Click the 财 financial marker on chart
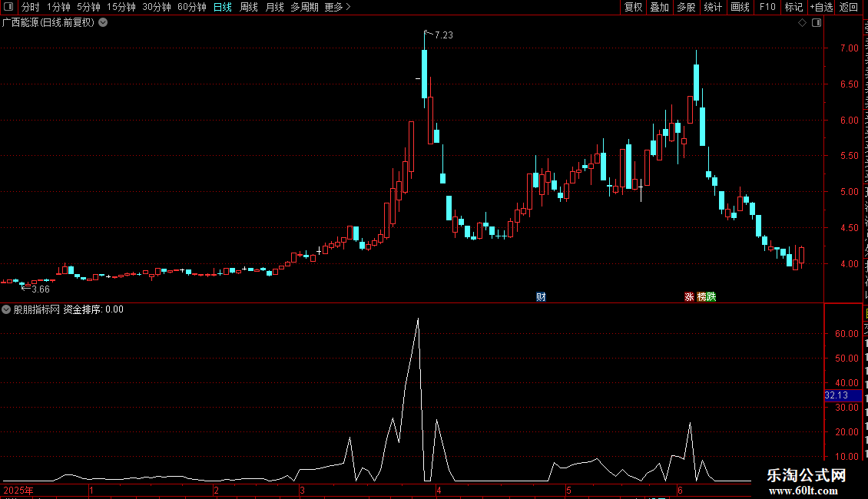 (x=541, y=297)
